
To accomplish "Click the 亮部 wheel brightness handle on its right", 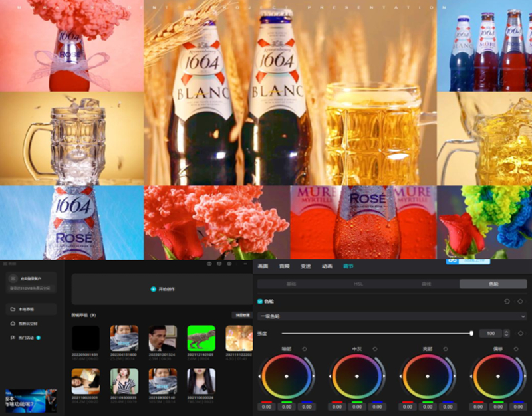I will pos(455,376).
